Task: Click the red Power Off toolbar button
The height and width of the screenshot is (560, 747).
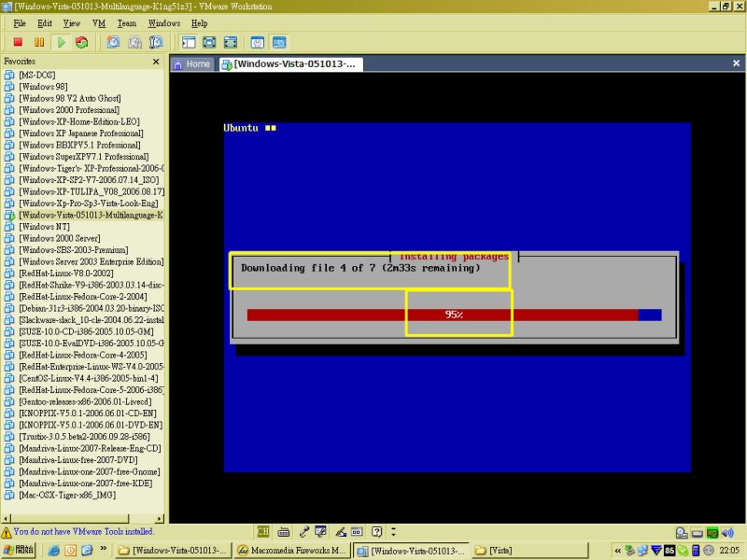Action: (x=18, y=42)
